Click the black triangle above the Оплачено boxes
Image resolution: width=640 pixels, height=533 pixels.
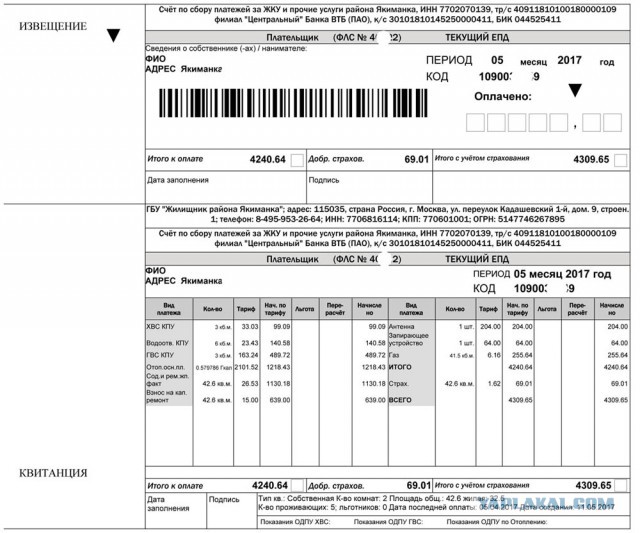click(575, 90)
